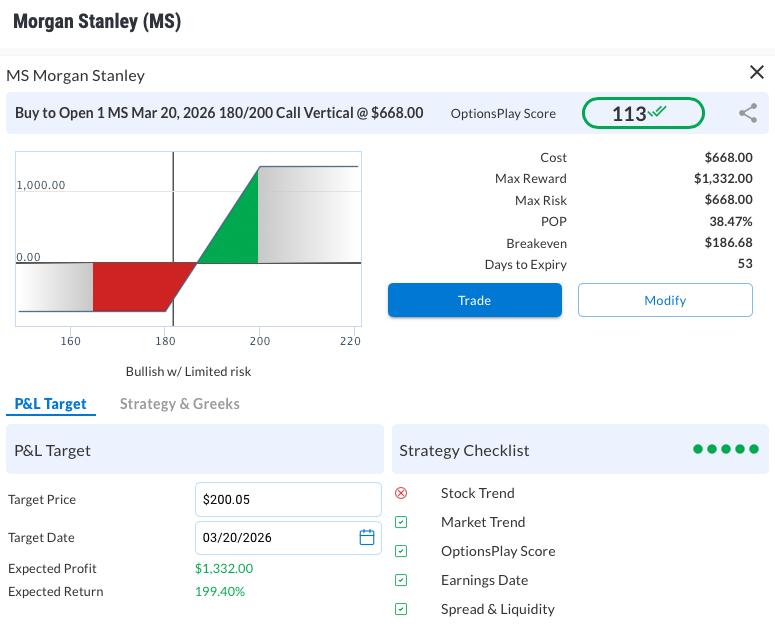Click the POP value '38.47%'
The height and width of the screenshot is (630, 775).
pyautogui.click(x=731, y=221)
